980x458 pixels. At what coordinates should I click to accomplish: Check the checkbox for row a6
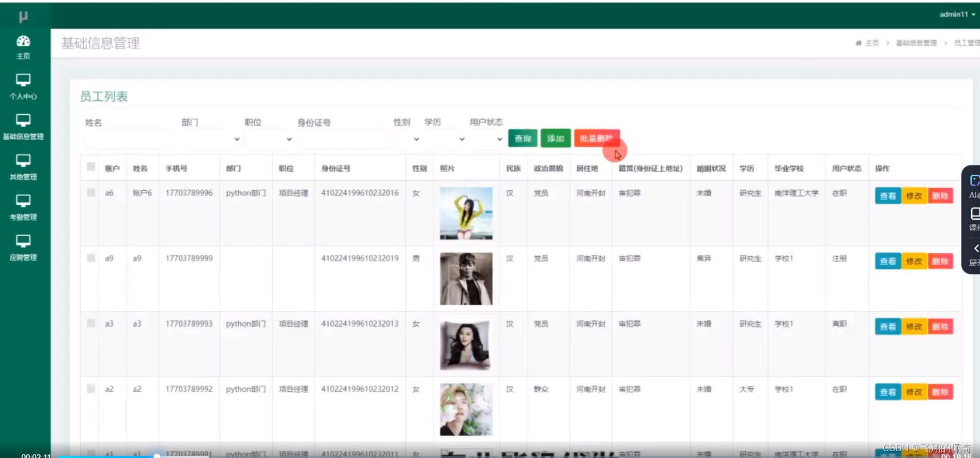(91, 192)
